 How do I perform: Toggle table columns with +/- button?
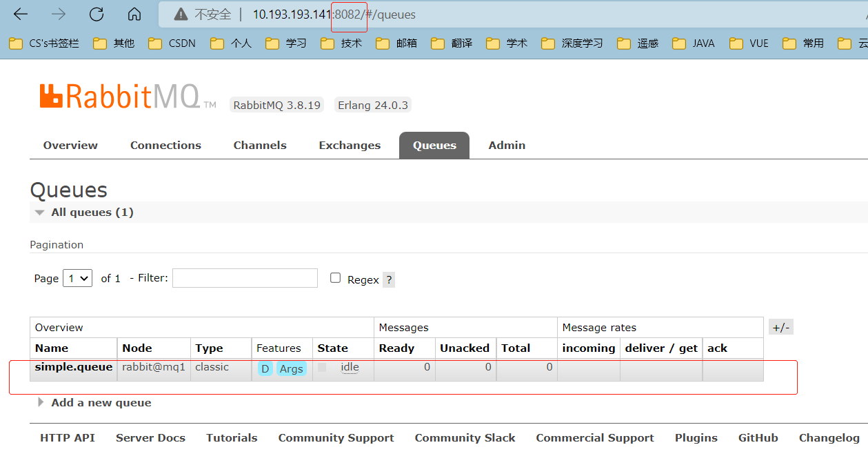coord(781,327)
